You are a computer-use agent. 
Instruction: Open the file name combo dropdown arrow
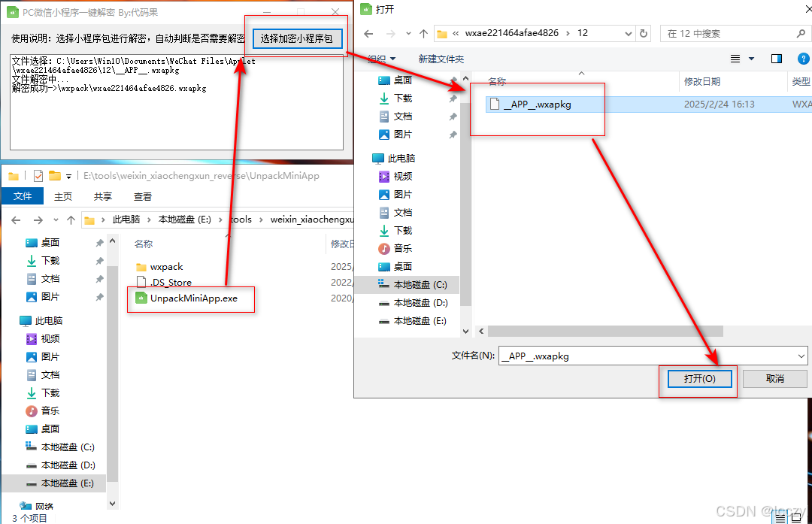click(801, 356)
